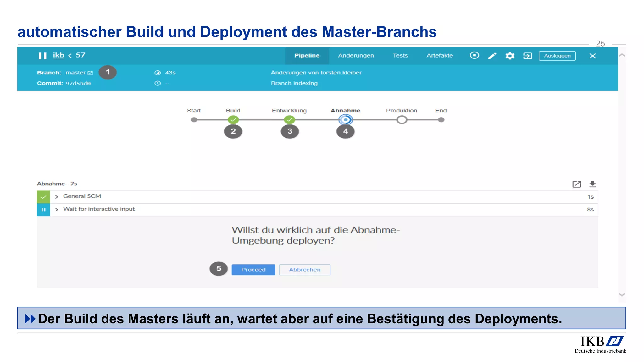This screenshot has height=362, width=644.
Task: Go to classic view exit icon
Action: (527, 56)
